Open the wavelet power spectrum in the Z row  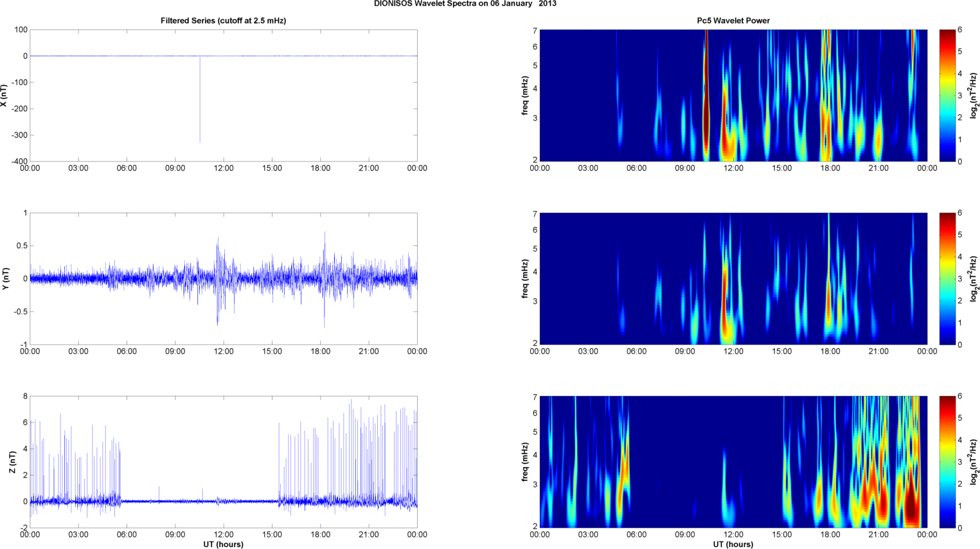pyautogui.click(x=733, y=462)
